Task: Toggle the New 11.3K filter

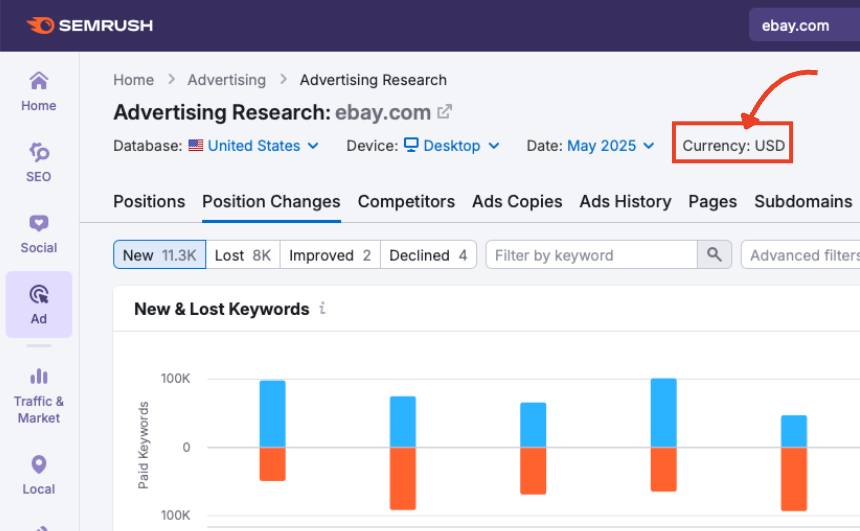Action: point(159,255)
